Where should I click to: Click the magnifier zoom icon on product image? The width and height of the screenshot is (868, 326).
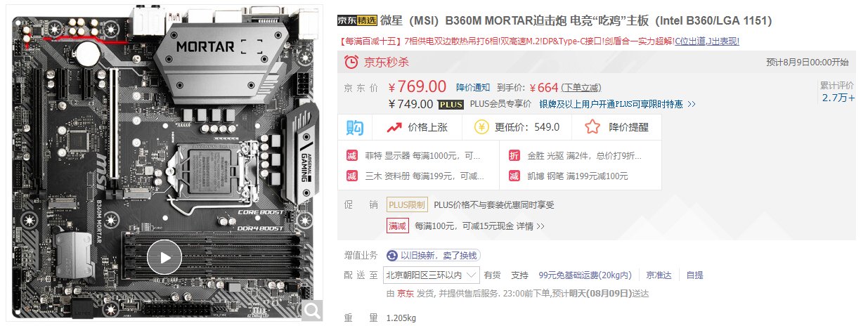[x=311, y=310]
